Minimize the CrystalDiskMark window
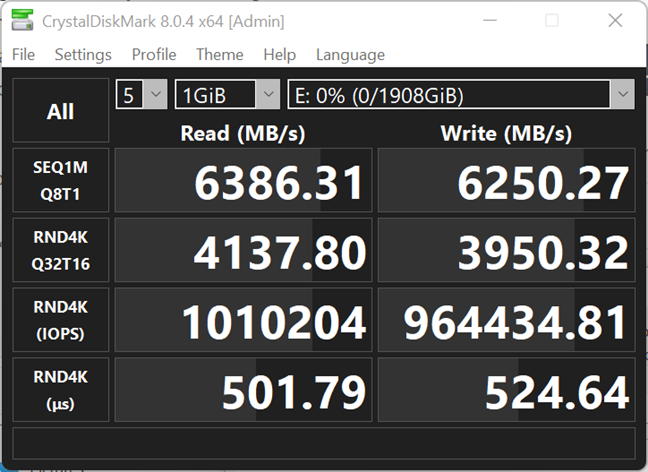This screenshot has width=648, height=472. tap(490, 20)
